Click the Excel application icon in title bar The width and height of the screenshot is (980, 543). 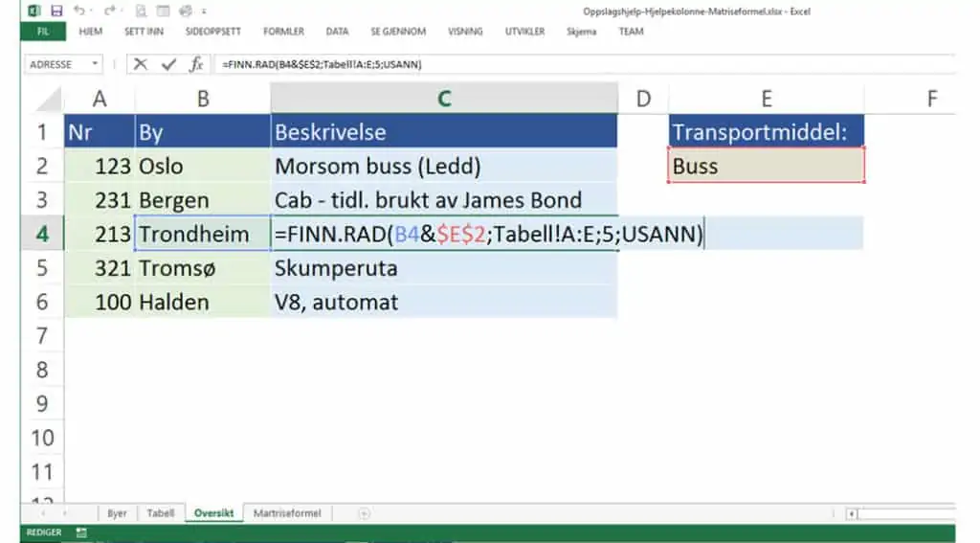point(33,11)
